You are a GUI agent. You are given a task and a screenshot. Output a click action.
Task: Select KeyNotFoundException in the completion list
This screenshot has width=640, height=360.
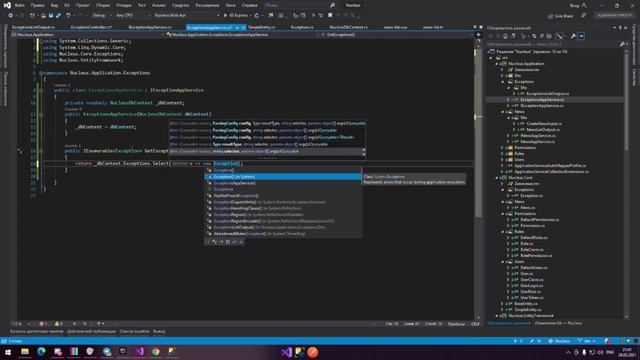[x=282, y=196]
